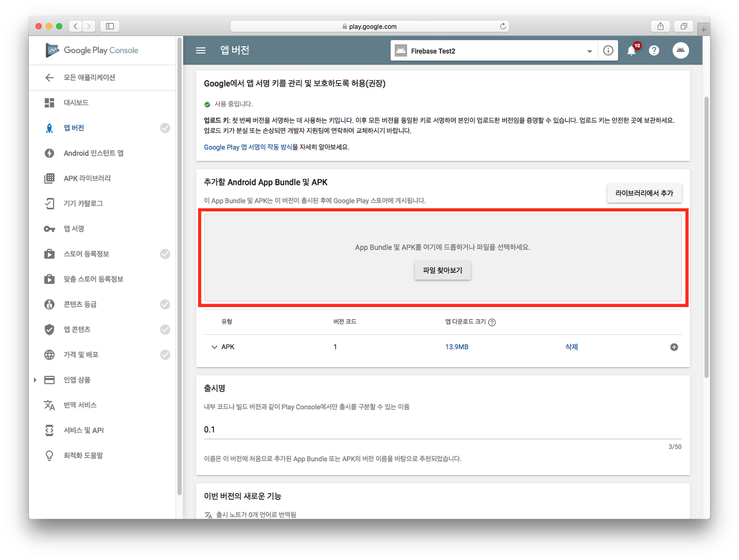Select APK 라이브러리 in the sidebar

pos(87,178)
